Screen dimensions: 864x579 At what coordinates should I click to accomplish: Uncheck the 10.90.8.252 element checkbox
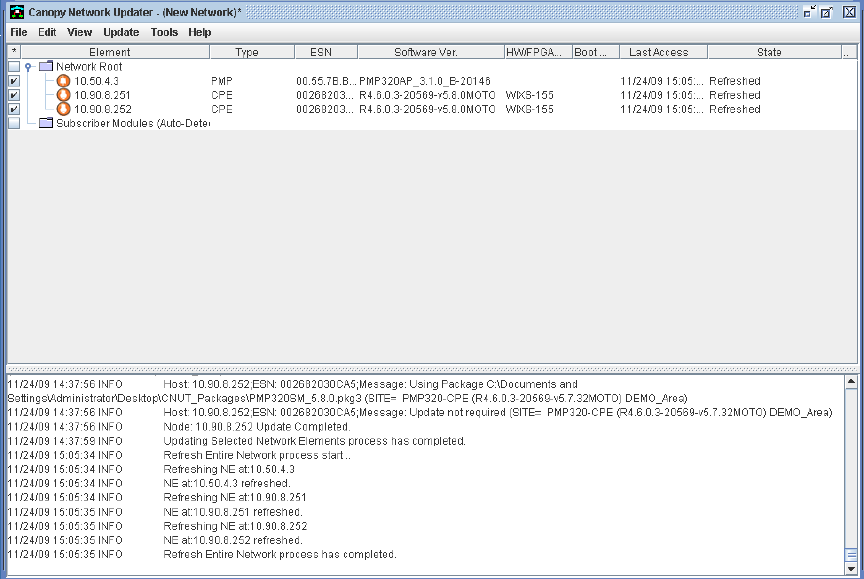14,109
